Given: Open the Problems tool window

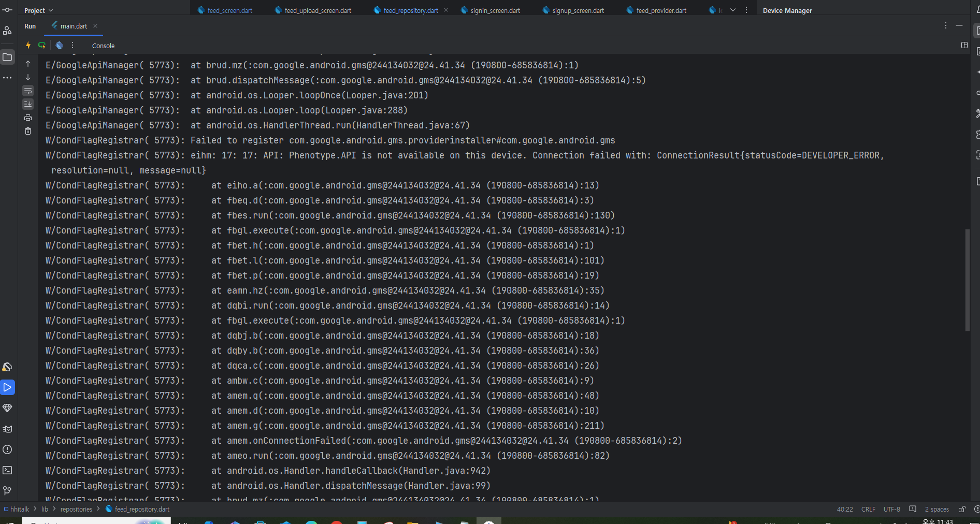Looking at the screenshot, I should point(7,449).
